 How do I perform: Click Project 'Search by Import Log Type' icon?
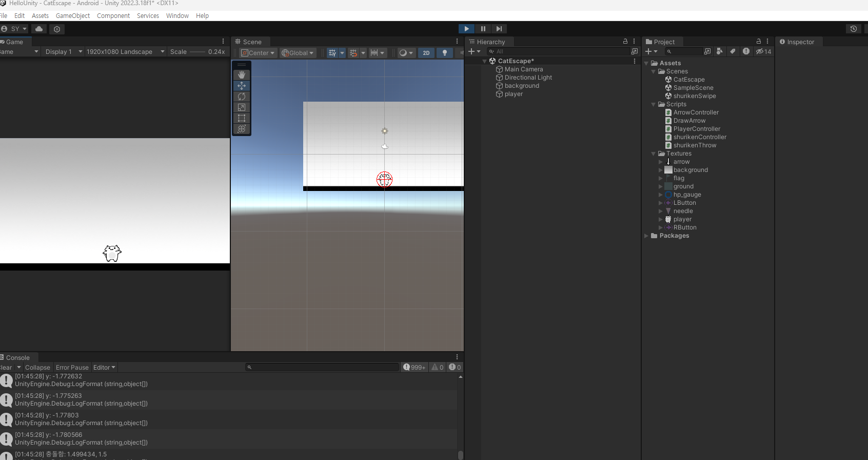point(746,51)
